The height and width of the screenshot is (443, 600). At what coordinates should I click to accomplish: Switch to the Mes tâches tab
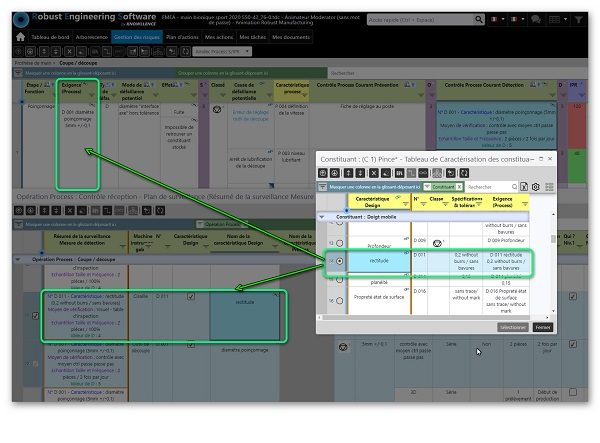click(x=253, y=37)
